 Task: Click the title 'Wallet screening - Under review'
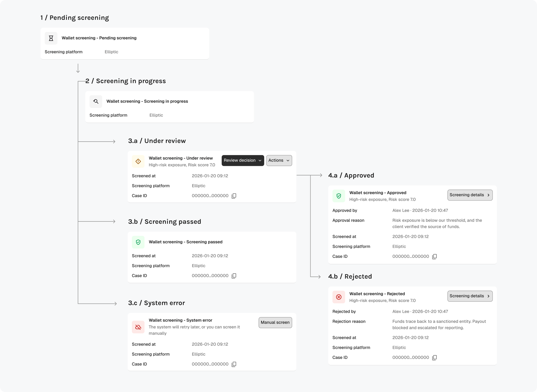tap(181, 158)
